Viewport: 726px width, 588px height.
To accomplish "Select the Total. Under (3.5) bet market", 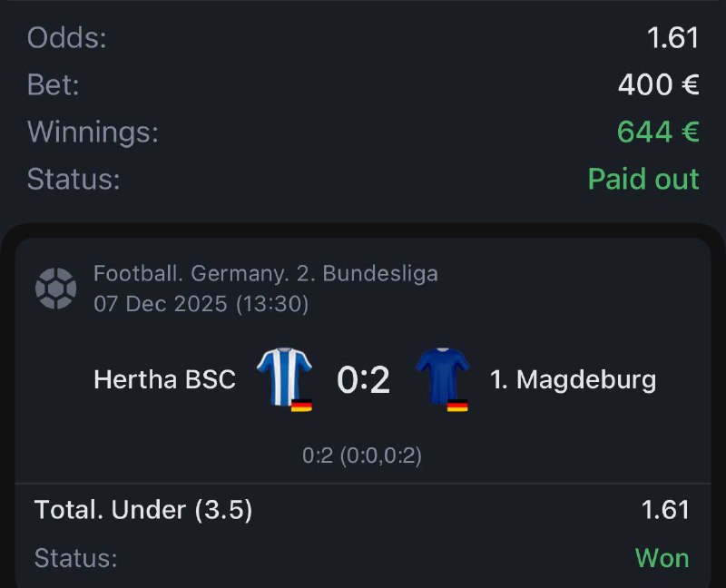I will coord(143,510).
